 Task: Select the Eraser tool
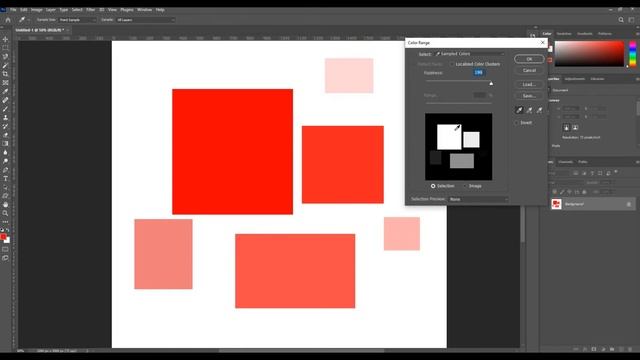coord(5,135)
